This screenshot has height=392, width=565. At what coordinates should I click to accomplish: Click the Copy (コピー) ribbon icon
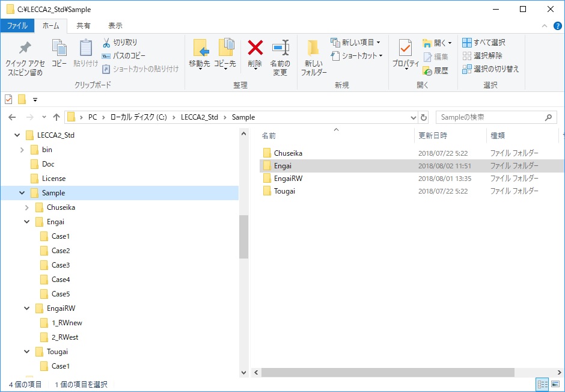pyautogui.click(x=59, y=48)
